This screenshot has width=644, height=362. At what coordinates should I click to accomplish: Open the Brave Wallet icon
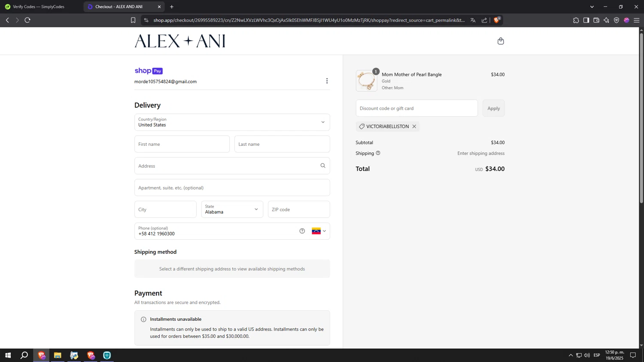(596, 20)
